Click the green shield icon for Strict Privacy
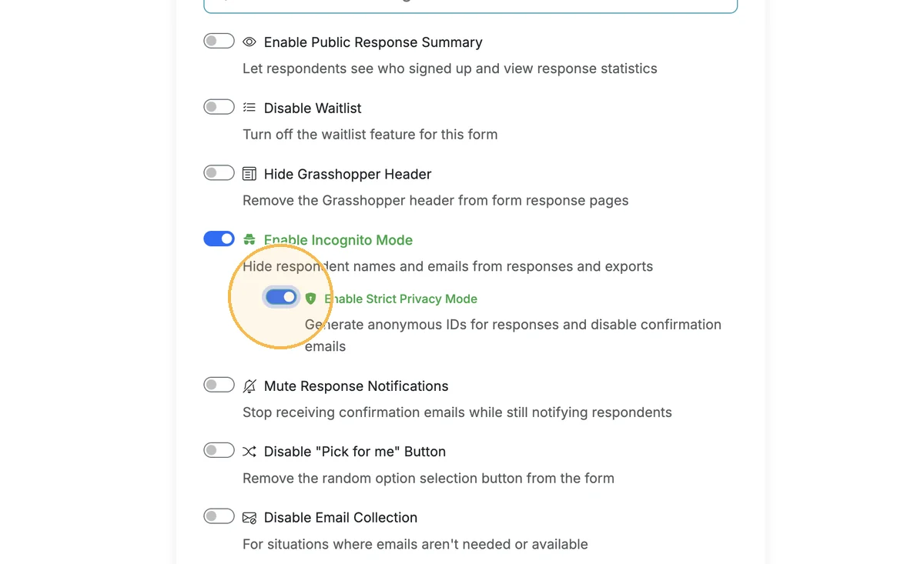The image size is (924, 564). click(x=311, y=299)
